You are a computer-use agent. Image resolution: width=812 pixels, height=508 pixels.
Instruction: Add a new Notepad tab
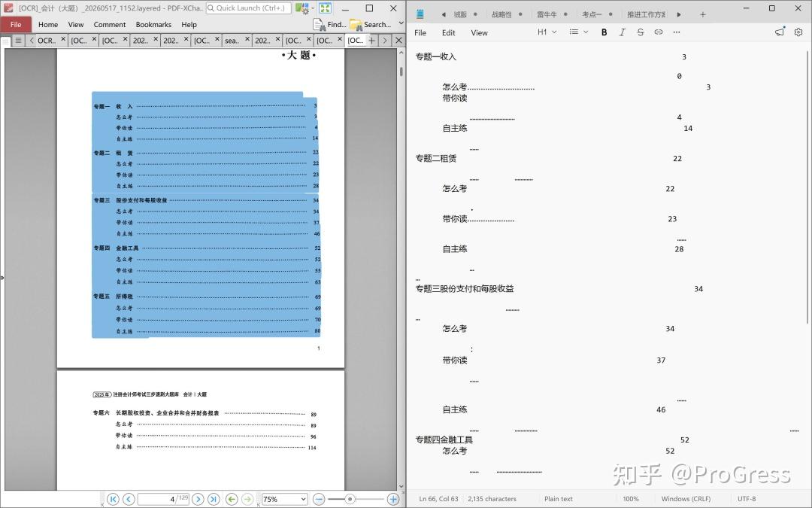coord(703,14)
